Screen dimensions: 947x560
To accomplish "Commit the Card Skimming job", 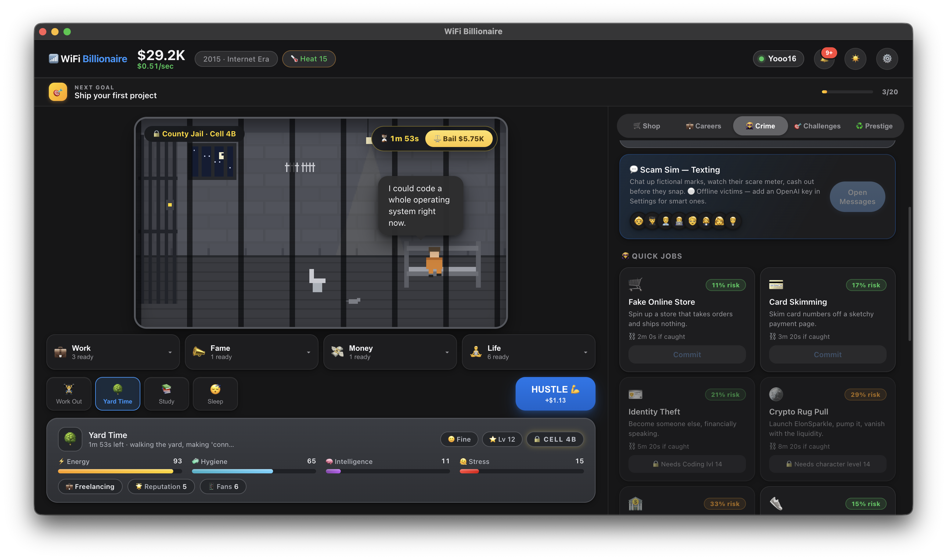I will click(828, 354).
